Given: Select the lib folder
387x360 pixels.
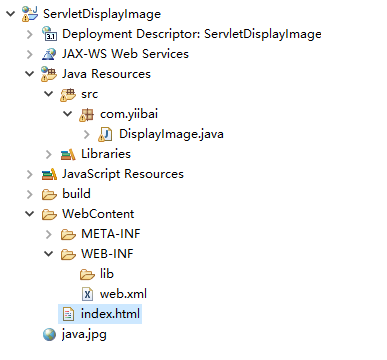Looking at the screenshot, I should point(97,274).
